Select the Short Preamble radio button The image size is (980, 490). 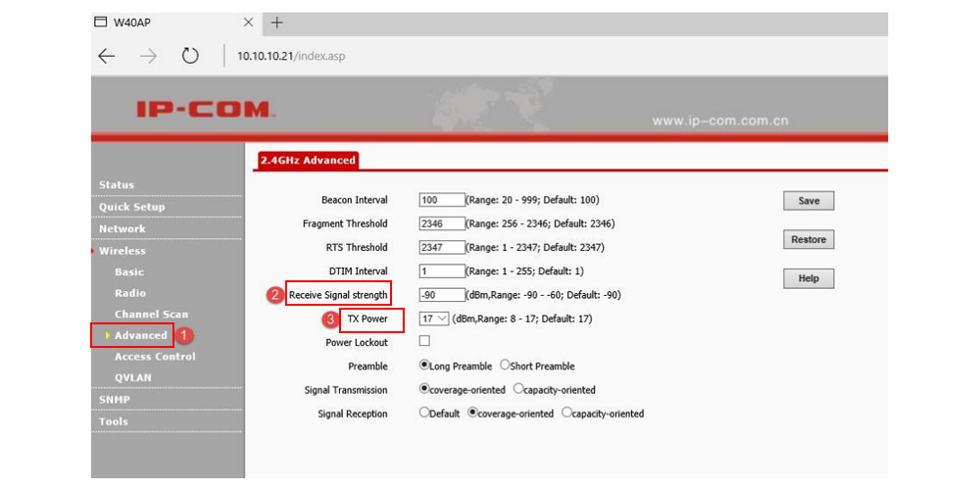[505, 365]
